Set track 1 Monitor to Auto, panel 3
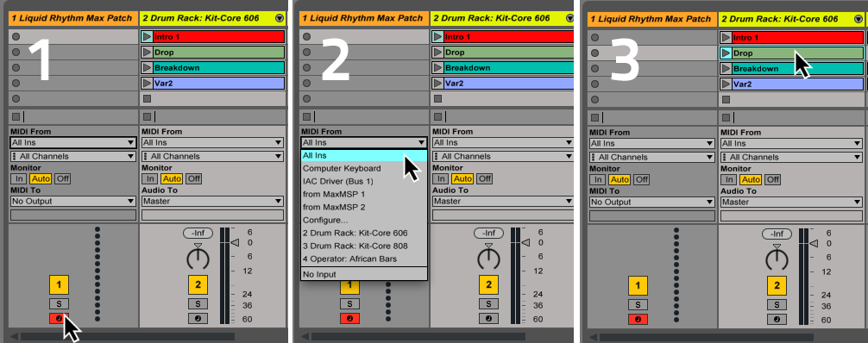The width and height of the screenshot is (868, 343). pyautogui.click(x=620, y=179)
